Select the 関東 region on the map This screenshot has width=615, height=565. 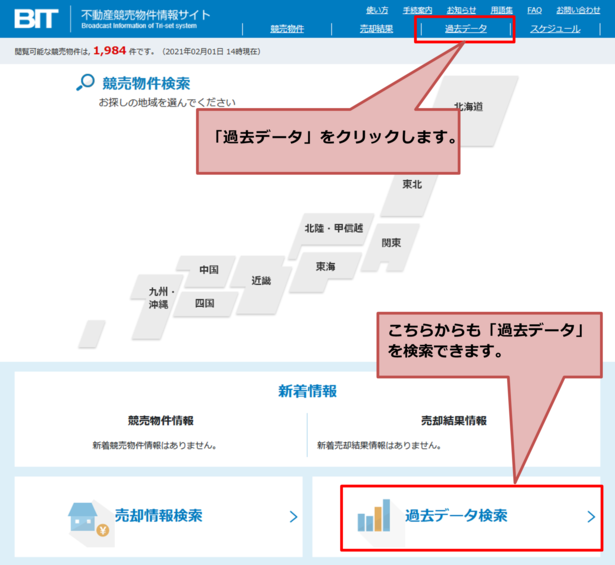tap(391, 243)
